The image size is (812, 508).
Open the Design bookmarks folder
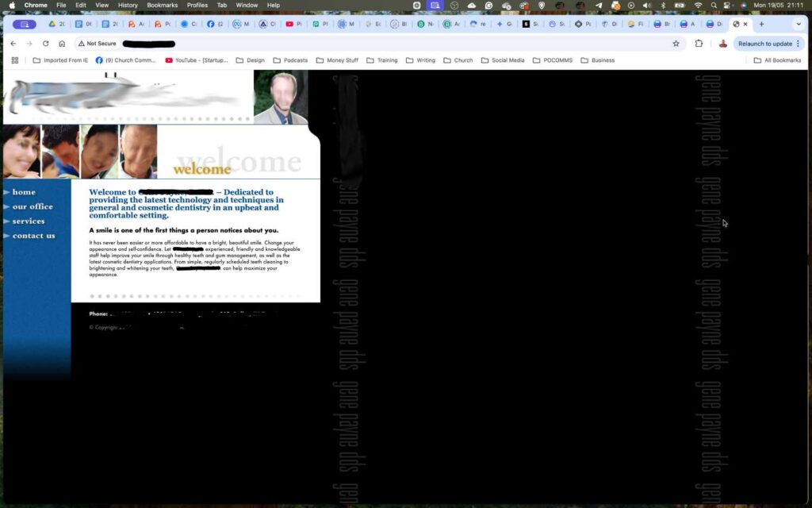(x=251, y=60)
